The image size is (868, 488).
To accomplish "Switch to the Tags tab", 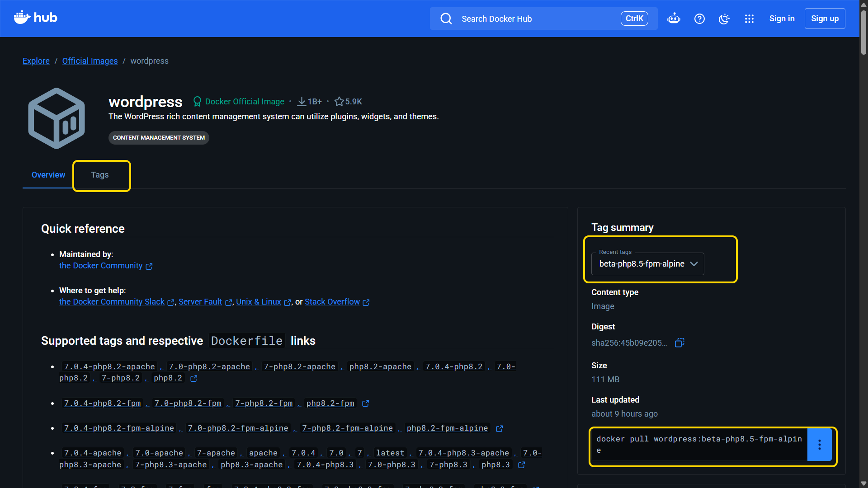I will click(100, 175).
